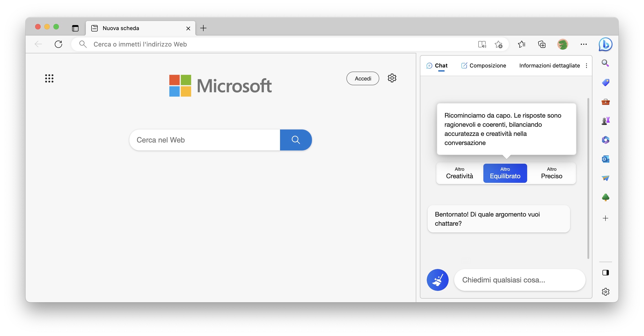Screen dimensions: 644x336
Task: Click the new topic broom button
Action: (x=437, y=280)
